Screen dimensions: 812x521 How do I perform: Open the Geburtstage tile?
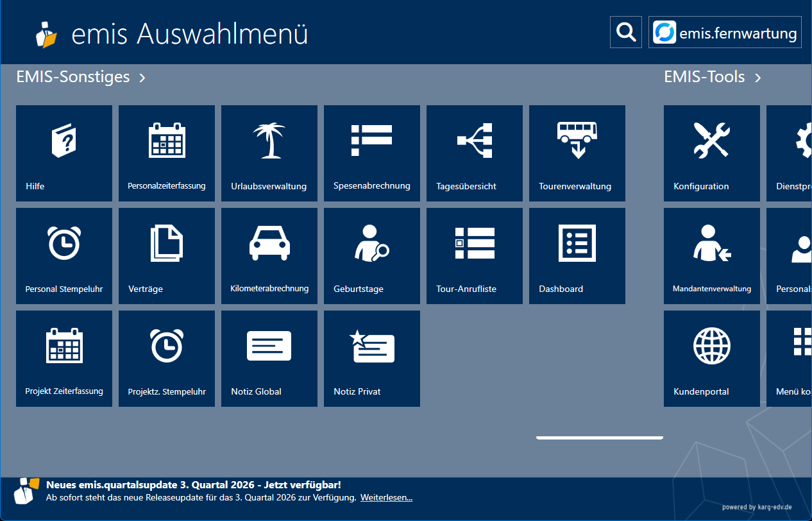372,256
